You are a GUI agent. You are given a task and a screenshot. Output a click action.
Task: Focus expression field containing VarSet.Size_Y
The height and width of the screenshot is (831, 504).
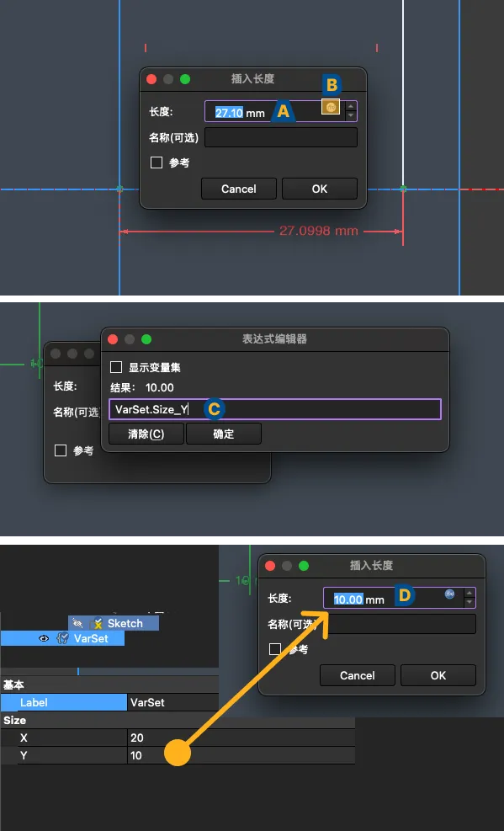pos(275,409)
